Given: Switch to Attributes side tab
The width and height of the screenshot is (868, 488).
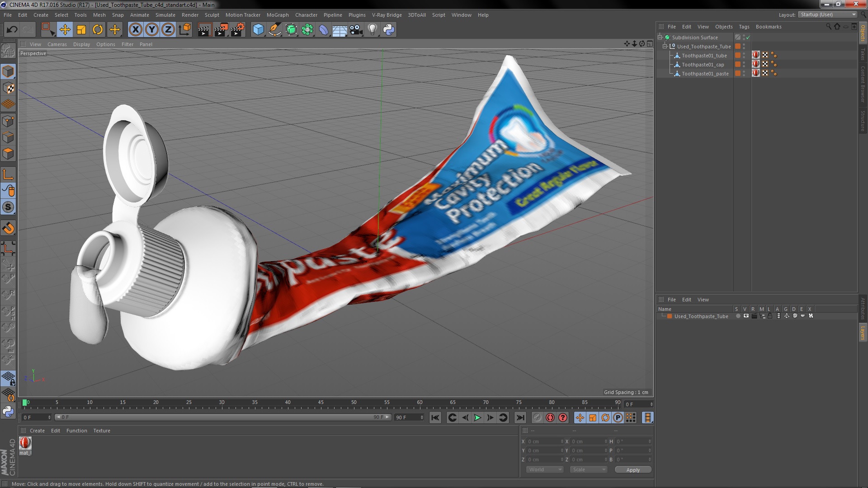Looking at the screenshot, I should (863, 308).
